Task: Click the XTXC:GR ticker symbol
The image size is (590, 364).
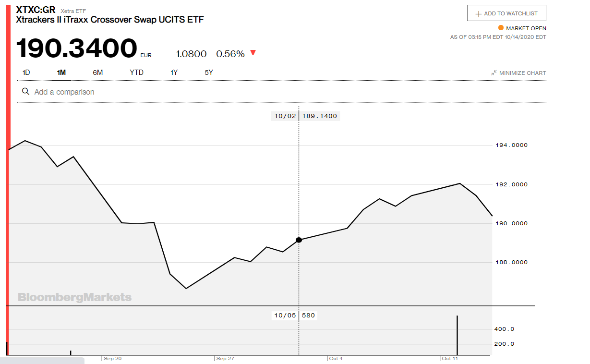Action: click(36, 10)
